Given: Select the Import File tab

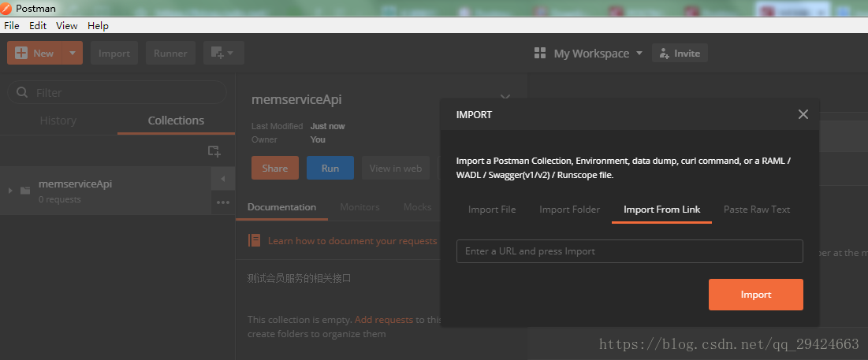Looking at the screenshot, I should tap(492, 210).
